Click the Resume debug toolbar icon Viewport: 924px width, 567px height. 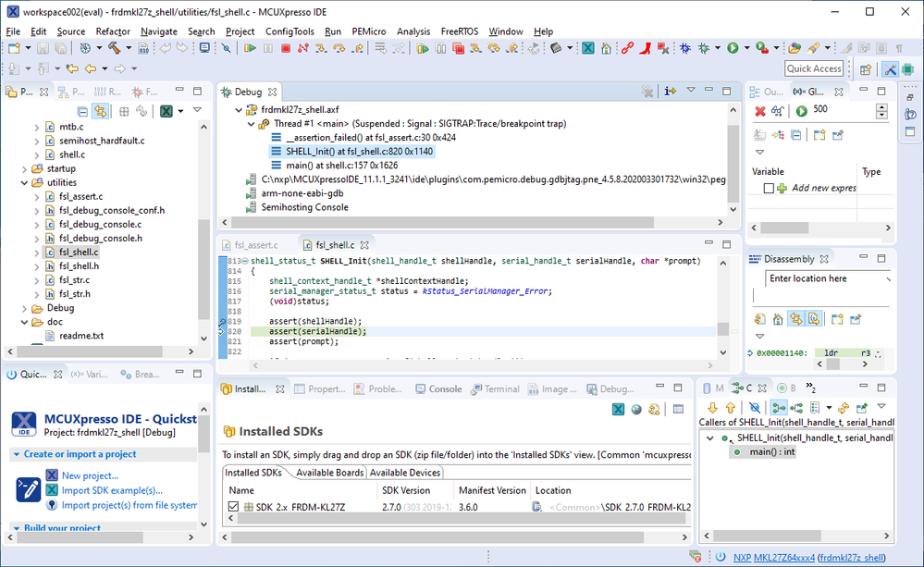pyautogui.click(x=250, y=48)
